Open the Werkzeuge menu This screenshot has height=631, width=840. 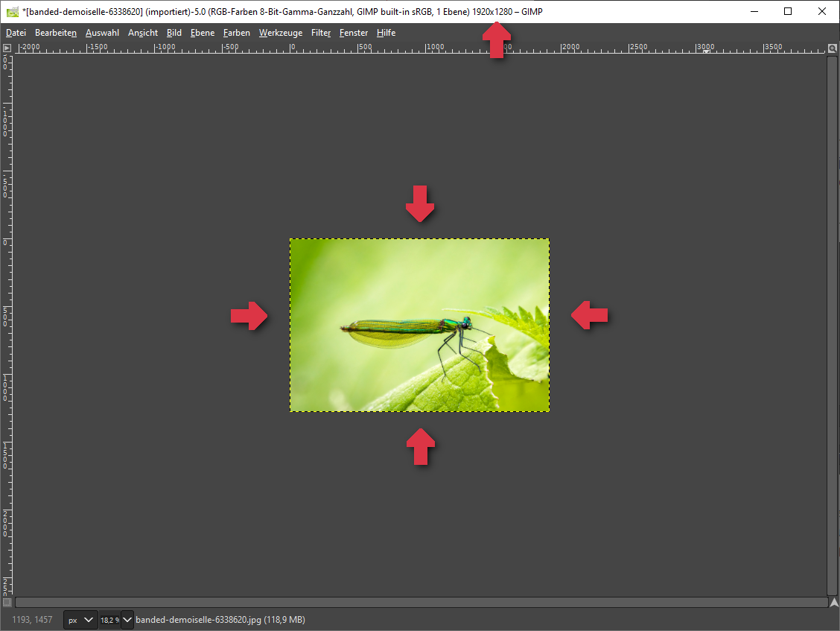tap(280, 33)
